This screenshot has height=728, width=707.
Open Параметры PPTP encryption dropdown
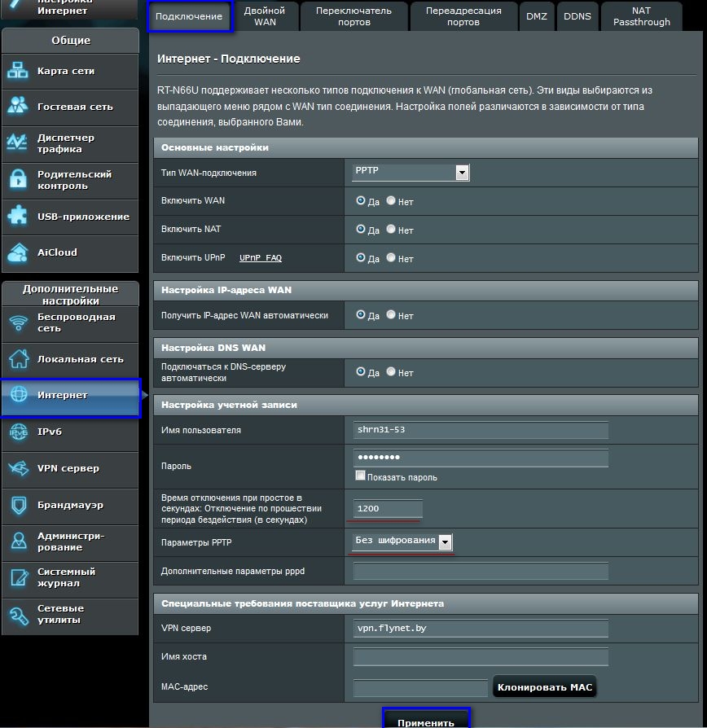coord(402,542)
